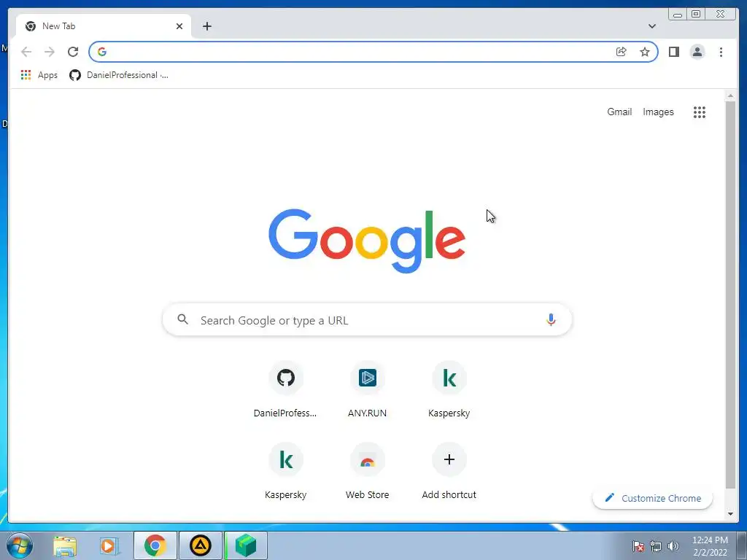Open Chrome three-dot menu

tap(721, 52)
